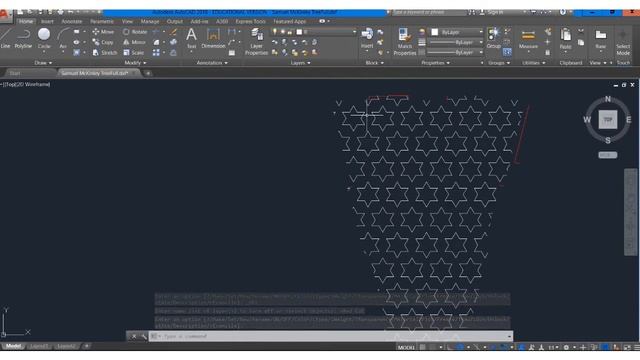Switch to the Model layout tab

[13, 346]
